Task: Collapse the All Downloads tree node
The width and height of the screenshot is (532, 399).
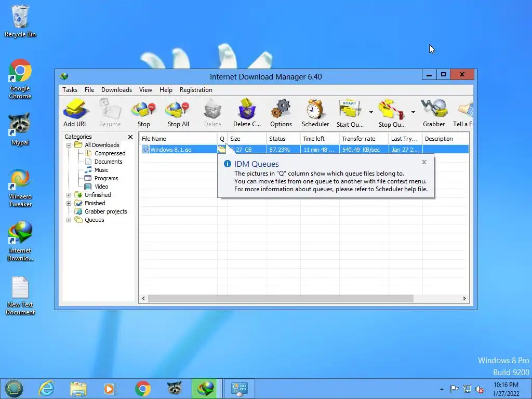Action: [69, 145]
